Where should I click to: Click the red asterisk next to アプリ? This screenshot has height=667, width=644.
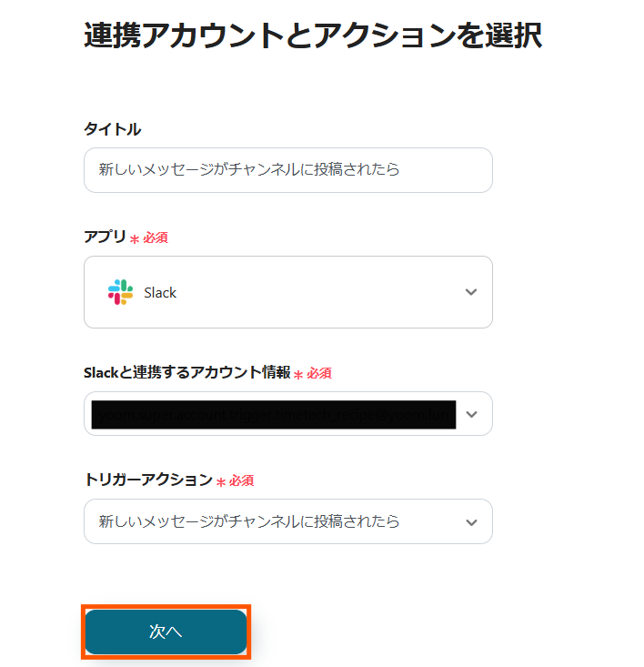pyautogui.click(x=135, y=238)
